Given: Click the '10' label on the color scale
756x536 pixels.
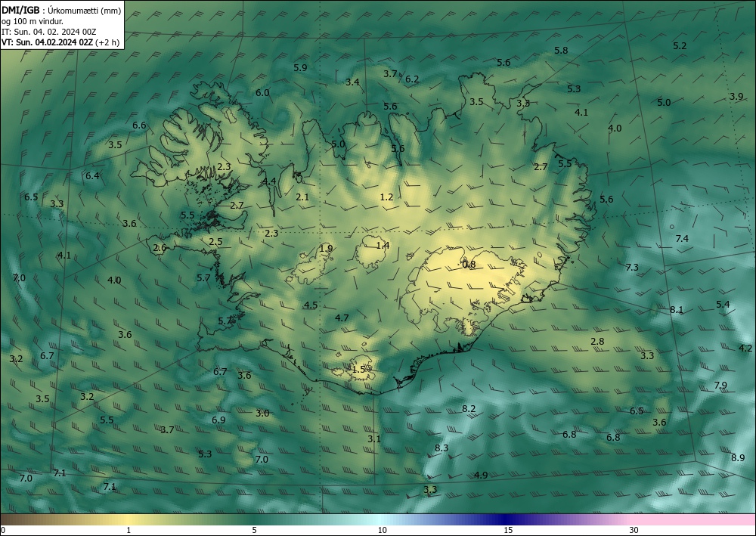Looking at the screenshot, I should click(382, 530).
